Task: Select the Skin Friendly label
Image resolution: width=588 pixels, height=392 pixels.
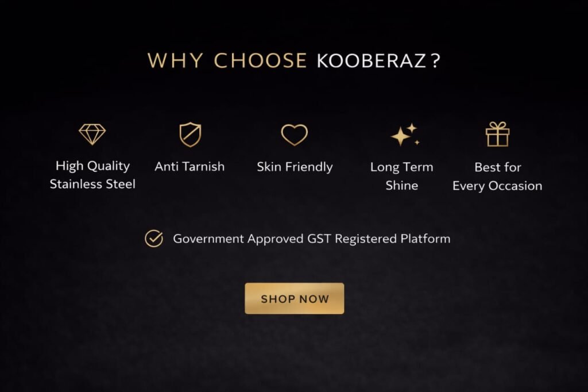Action: [x=295, y=167]
